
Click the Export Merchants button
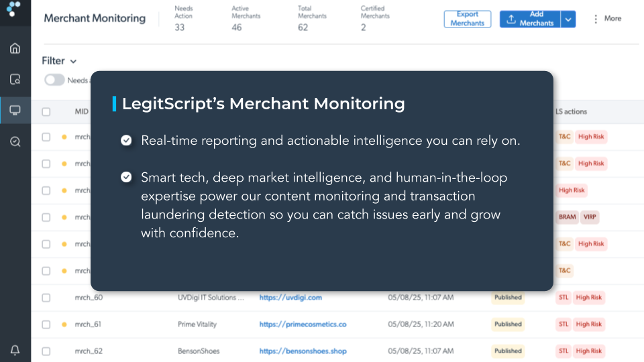pyautogui.click(x=468, y=19)
